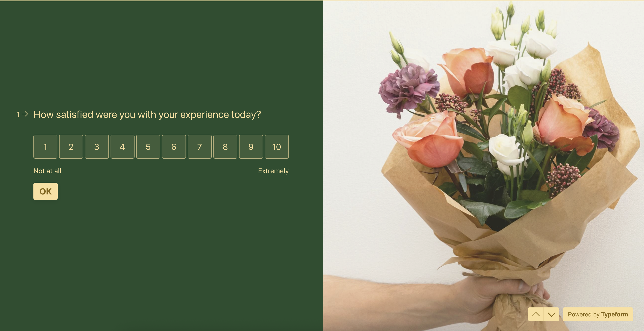Click the 'Not at all' scale label

click(x=47, y=171)
